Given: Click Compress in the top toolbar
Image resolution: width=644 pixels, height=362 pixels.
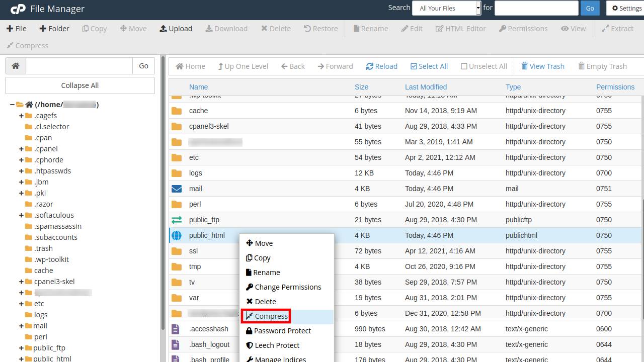Looking at the screenshot, I should pyautogui.click(x=28, y=46).
